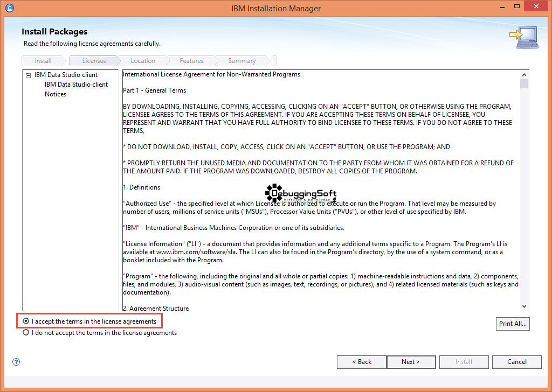Open help via the question mark icon
The image size is (552, 392).
coord(16,362)
